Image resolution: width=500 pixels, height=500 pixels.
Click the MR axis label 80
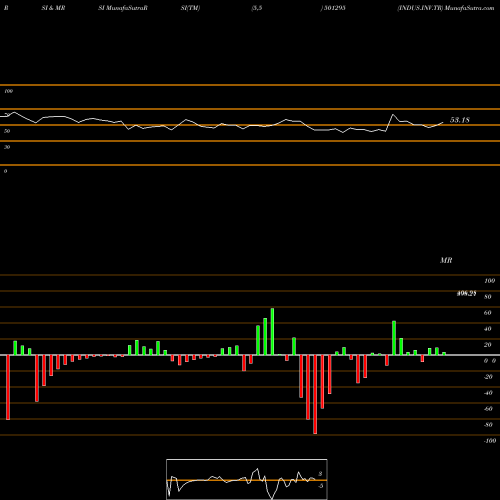pos(488,297)
